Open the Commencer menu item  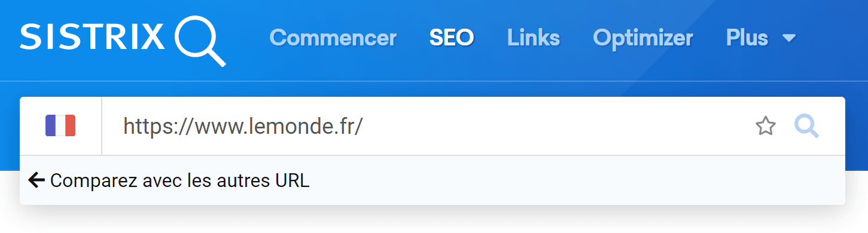point(333,38)
